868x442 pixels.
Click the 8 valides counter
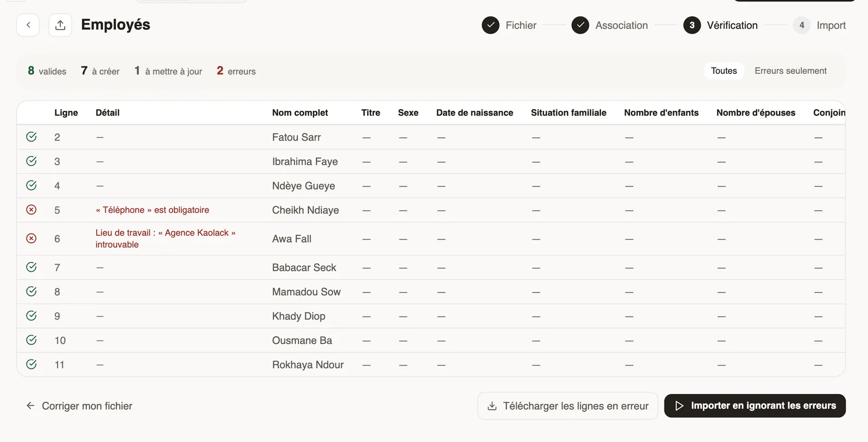(x=47, y=71)
